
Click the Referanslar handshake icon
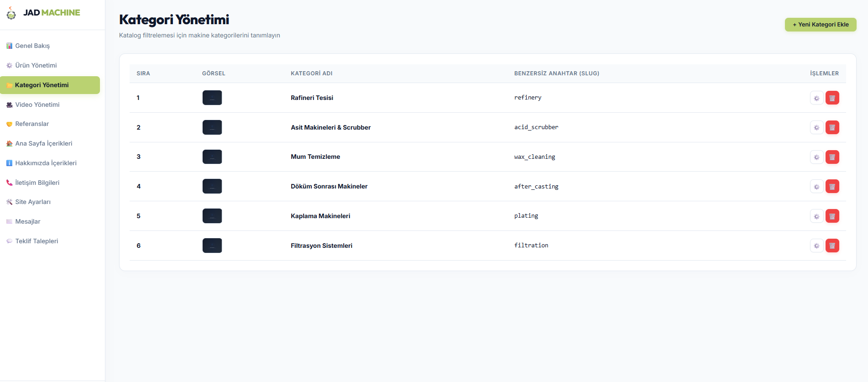[x=9, y=124]
